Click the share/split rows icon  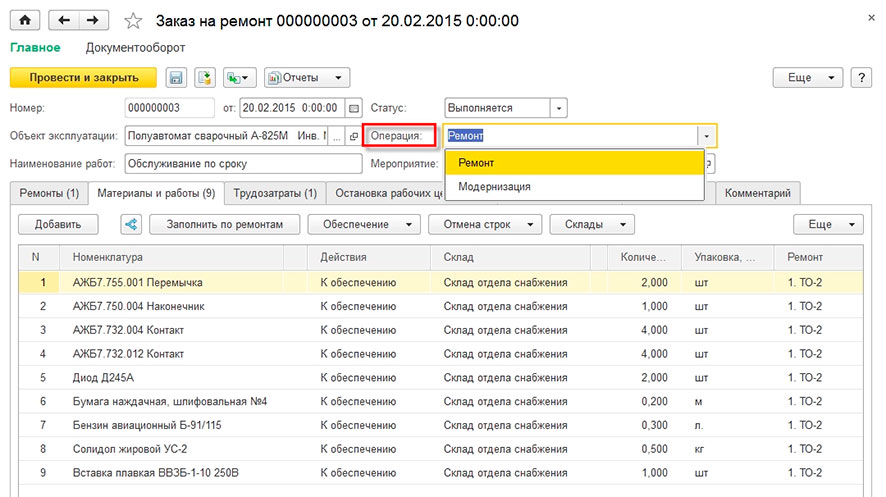coord(131,224)
